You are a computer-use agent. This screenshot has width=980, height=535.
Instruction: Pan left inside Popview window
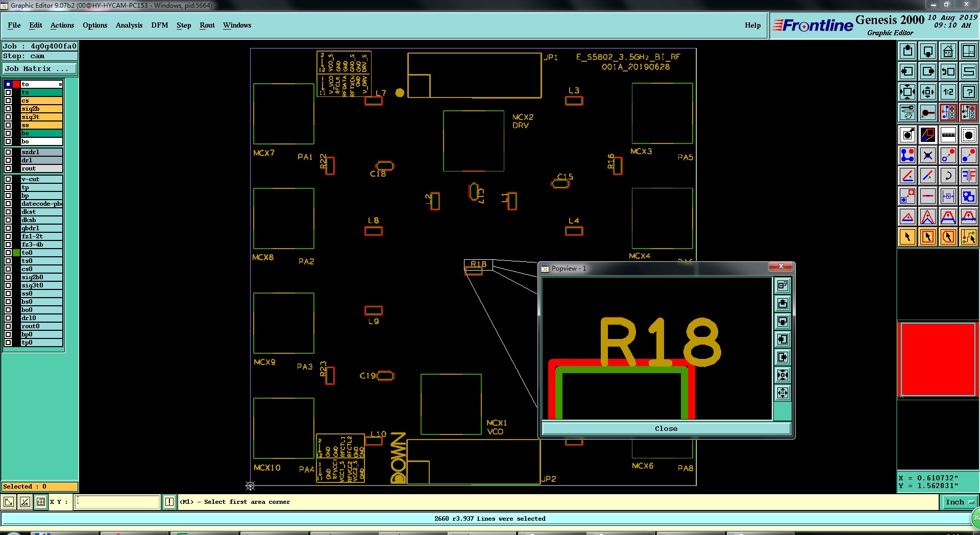(x=782, y=339)
